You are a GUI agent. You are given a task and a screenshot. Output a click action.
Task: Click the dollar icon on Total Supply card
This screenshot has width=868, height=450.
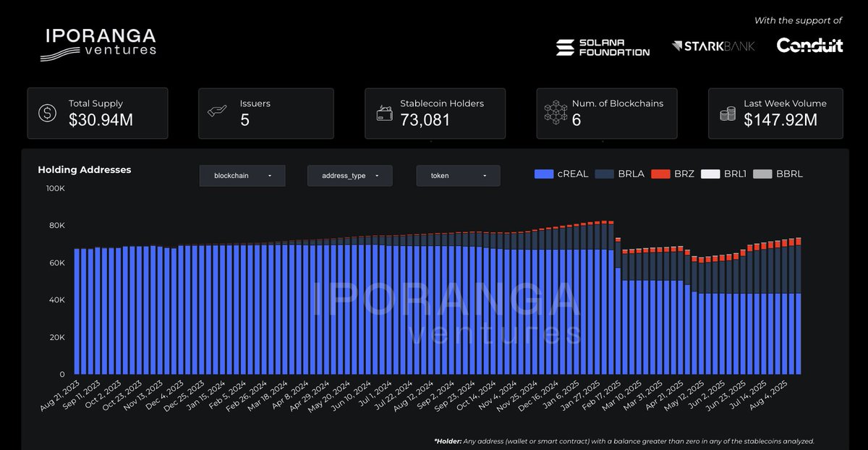click(x=48, y=113)
